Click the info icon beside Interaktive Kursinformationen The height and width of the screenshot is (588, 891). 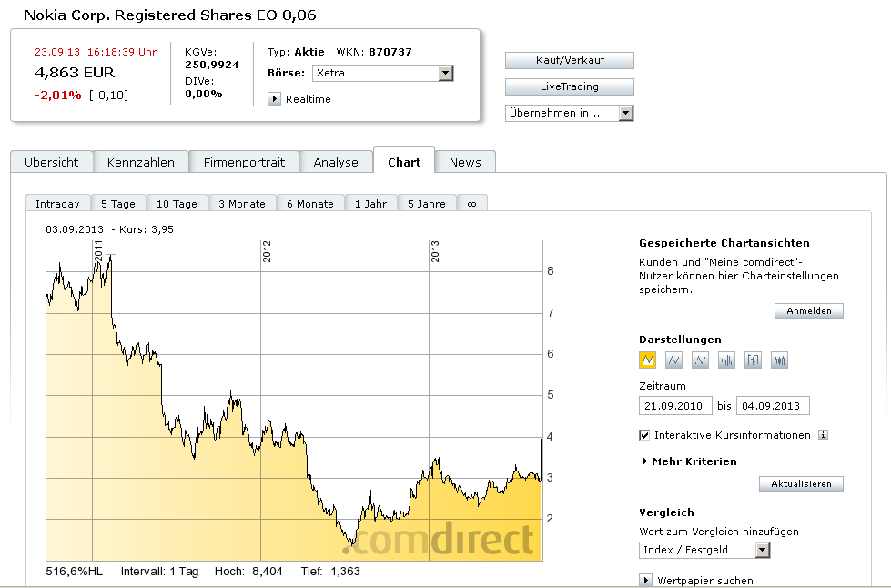coord(823,435)
